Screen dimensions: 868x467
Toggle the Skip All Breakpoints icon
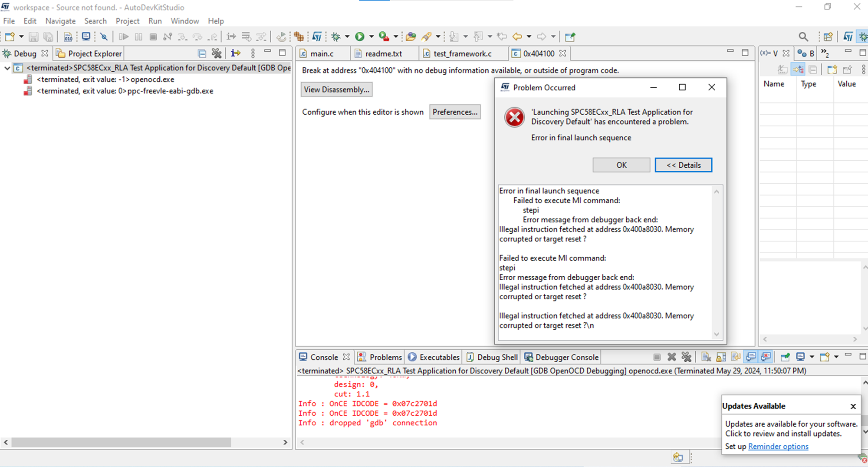coord(103,36)
